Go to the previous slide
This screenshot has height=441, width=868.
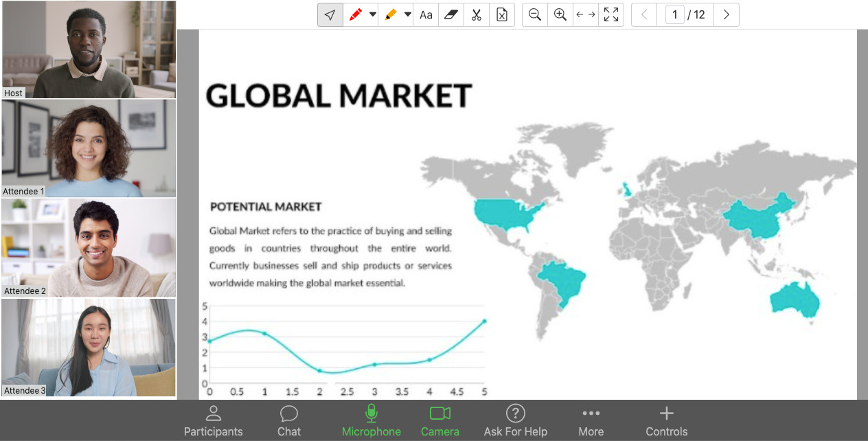(x=644, y=14)
